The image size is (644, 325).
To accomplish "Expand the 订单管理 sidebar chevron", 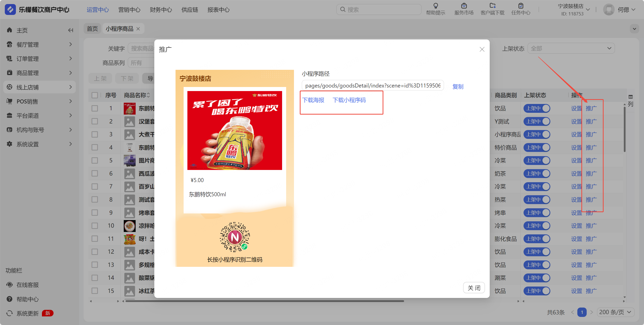I will [x=71, y=59].
